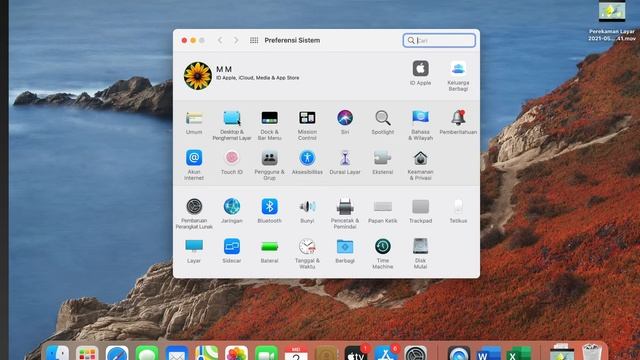Open Calendar from the Dock

296,353
